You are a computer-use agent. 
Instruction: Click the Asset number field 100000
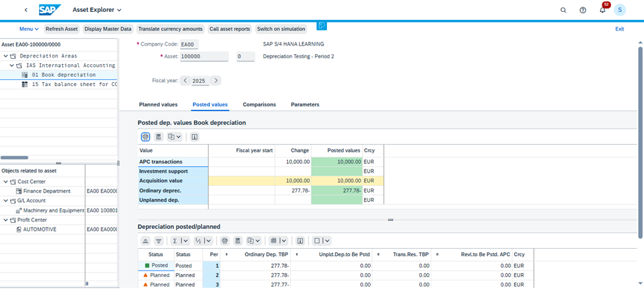tap(204, 56)
